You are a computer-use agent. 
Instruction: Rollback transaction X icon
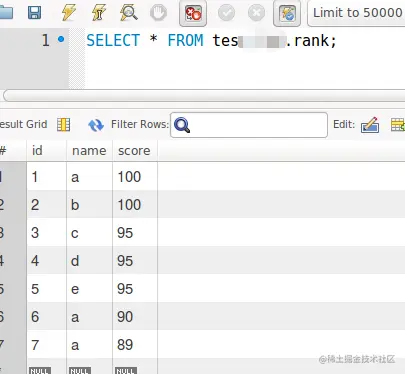256,13
